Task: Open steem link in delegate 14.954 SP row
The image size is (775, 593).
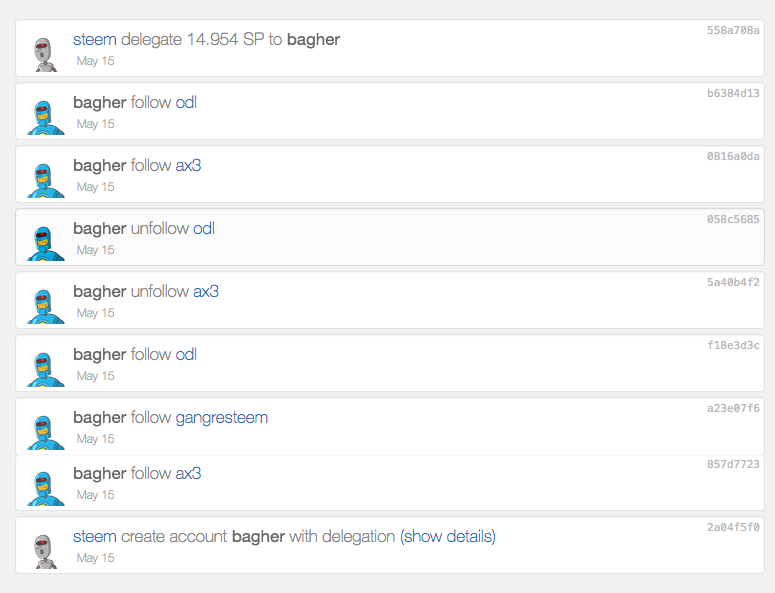Action: [95, 40]
